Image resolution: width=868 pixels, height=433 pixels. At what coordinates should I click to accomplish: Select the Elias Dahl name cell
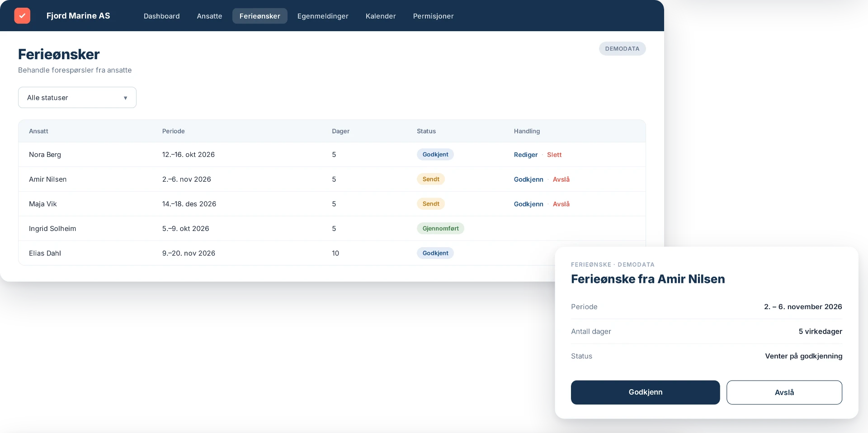pos(45,253)
